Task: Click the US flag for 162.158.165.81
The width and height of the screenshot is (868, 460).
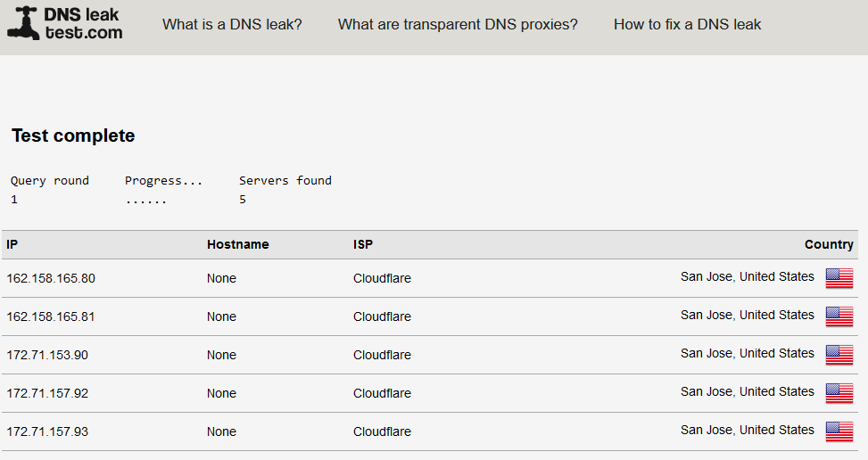Action: coord(839,316)
